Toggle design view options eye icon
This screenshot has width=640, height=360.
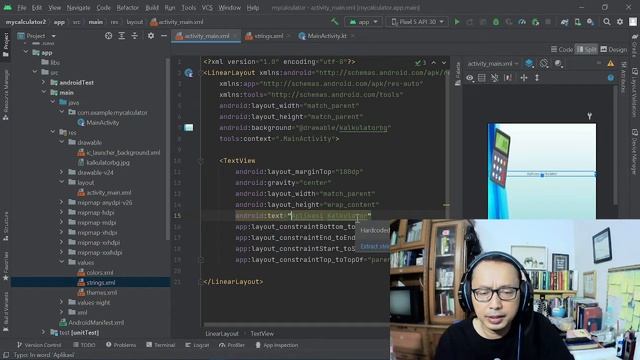coord(470,78)
